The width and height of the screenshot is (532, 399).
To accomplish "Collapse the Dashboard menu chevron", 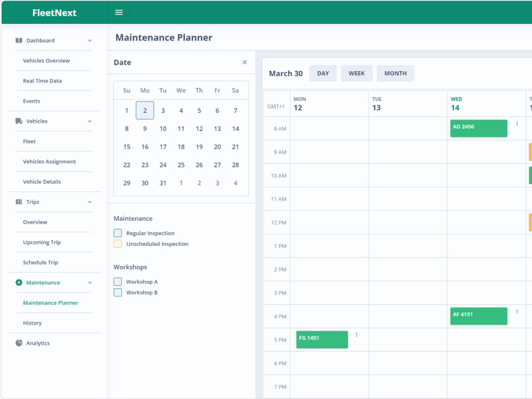I will (x=90, y=40).
